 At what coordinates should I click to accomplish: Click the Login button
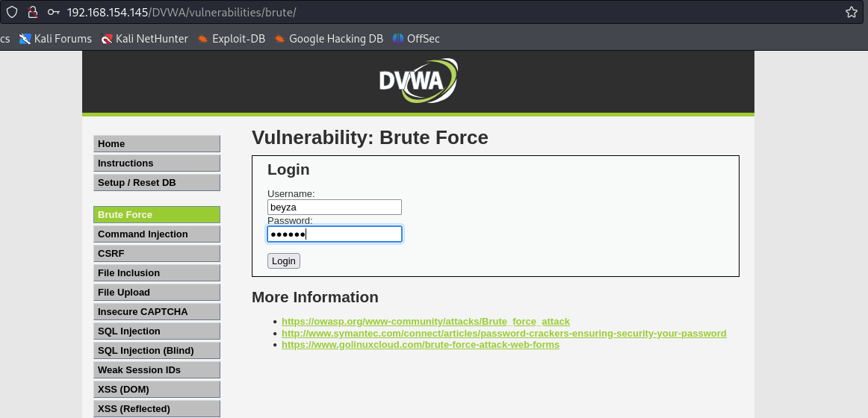click(283, 261)
